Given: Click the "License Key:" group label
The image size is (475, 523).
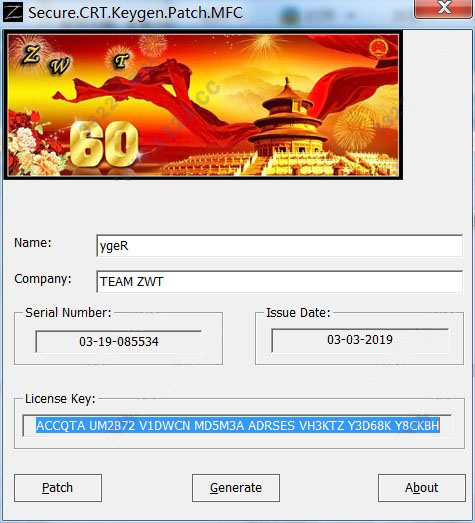Looking at the screenshot, I should pos(60,399).
